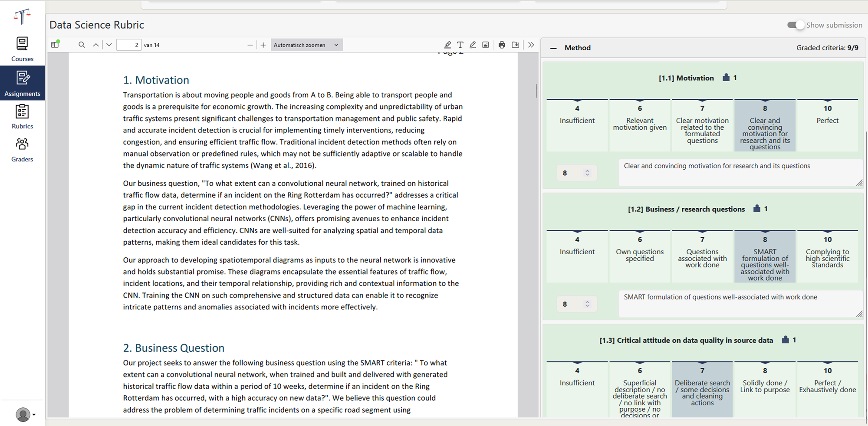Image resolution: width=868 pixels, height=426 pixels.
Task: Collapse the Method rubric section
Action: pyautogui.click(x=553, y=48)
